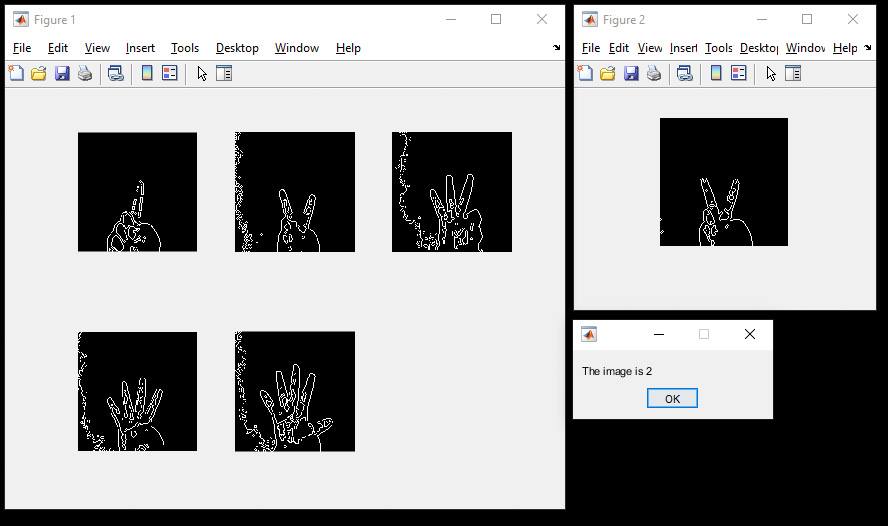Insert Colorbar via Figure 2 toolbar icon
The height and width of the screenshot is (526, 888).
click(x=716, y=73)
